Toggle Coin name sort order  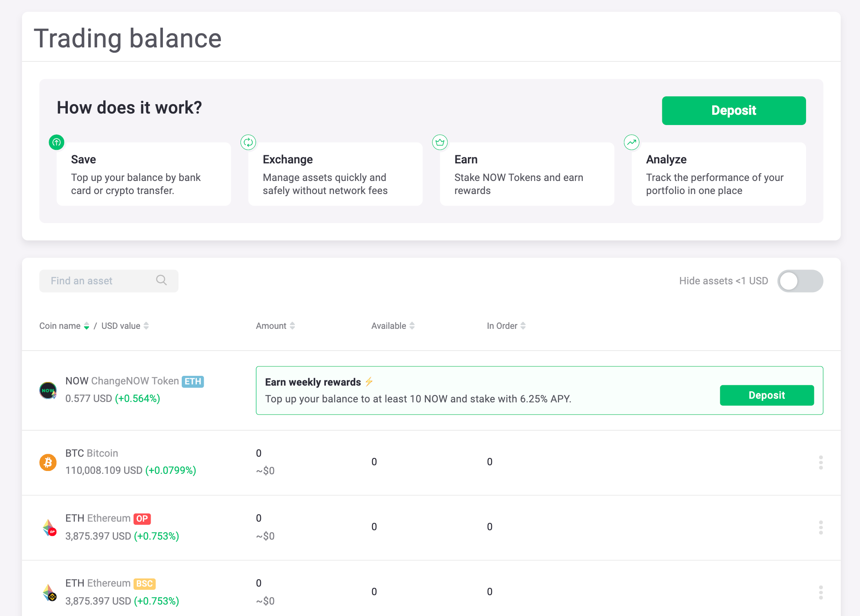click(86, 326)
